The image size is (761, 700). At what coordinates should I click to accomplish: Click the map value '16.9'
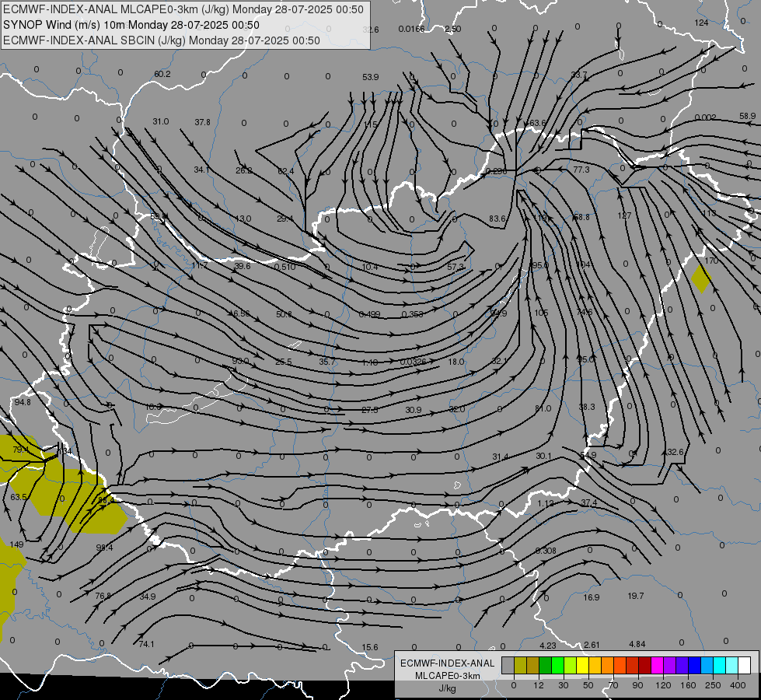pos(591,597)
